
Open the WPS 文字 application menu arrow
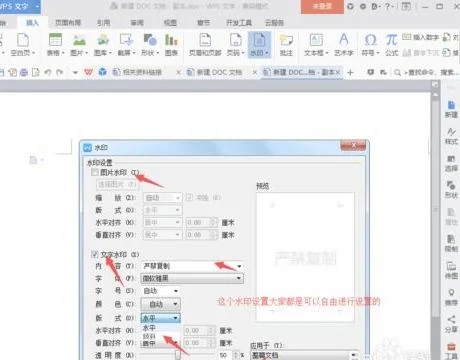pos(37,6)
